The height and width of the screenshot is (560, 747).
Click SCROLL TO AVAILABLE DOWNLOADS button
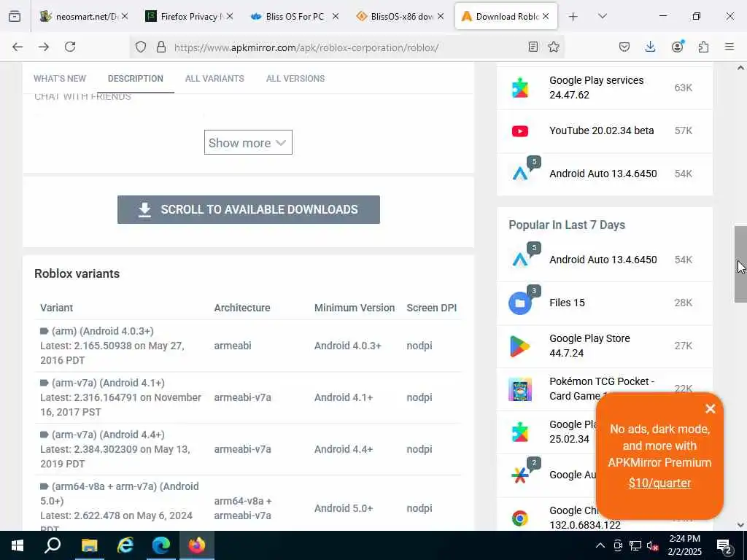pos(249,209)
